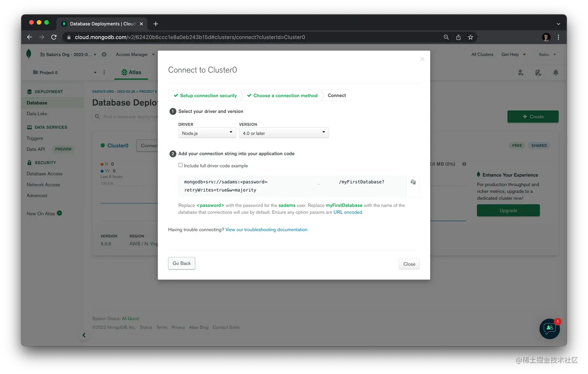Open the DRIVER dropdown showing Node.js
Image resolution: width=588 pixels, height=374 pixels.
[x=207, y=133]
